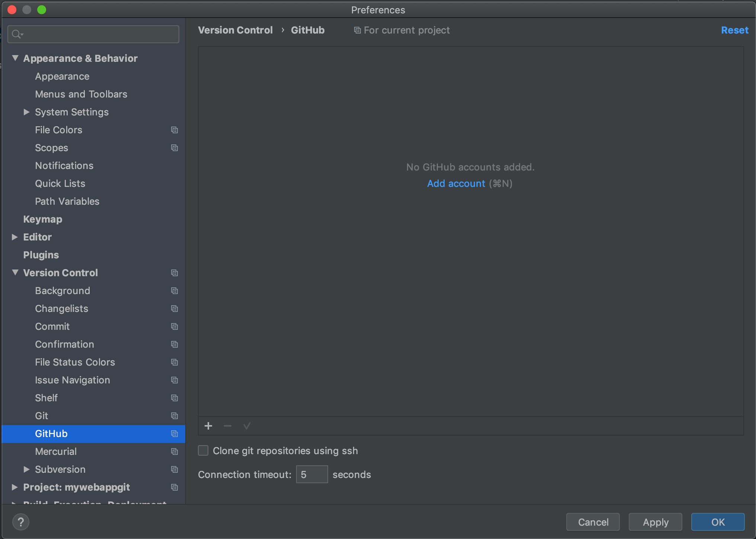The width and height of the screenshot is (756, 539).
Task: Expand the System Settings node
Action: pos(26,112)
